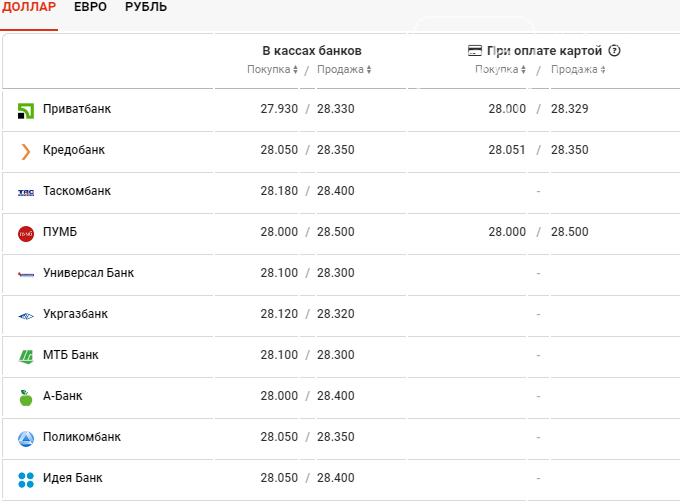Open the Универсал Банк link
This screenshot has height=501, width=680.
88,273
